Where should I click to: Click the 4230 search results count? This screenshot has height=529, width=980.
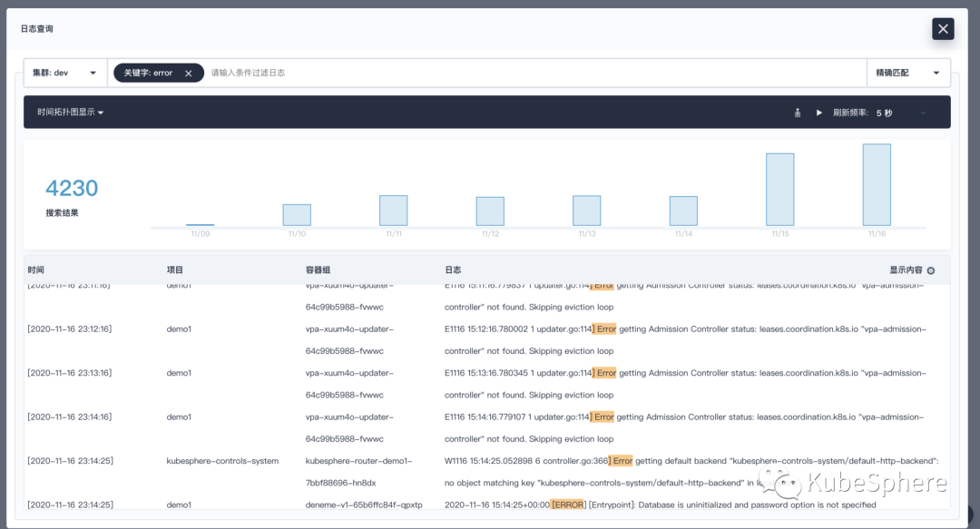[72, 188]
